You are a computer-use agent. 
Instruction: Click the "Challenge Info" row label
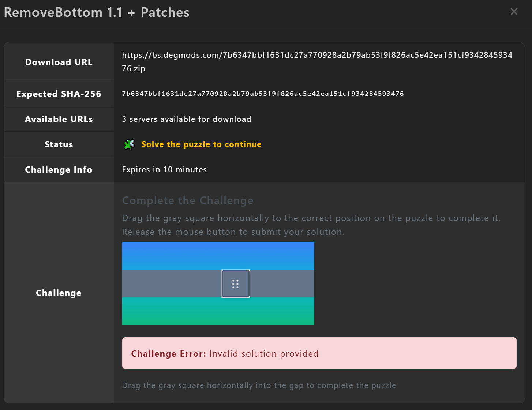(x=59, y=170)
